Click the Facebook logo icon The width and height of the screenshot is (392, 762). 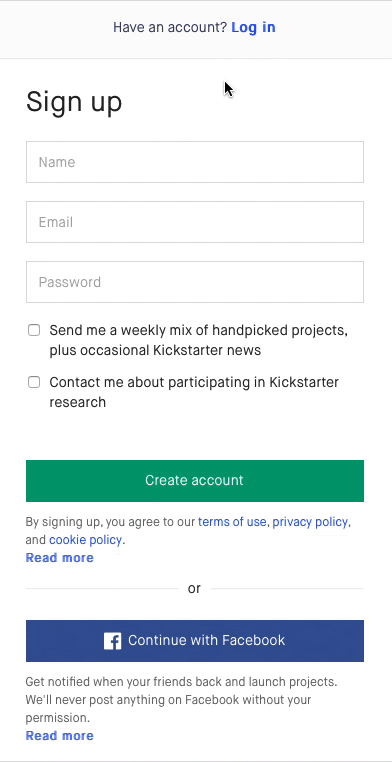112,641
